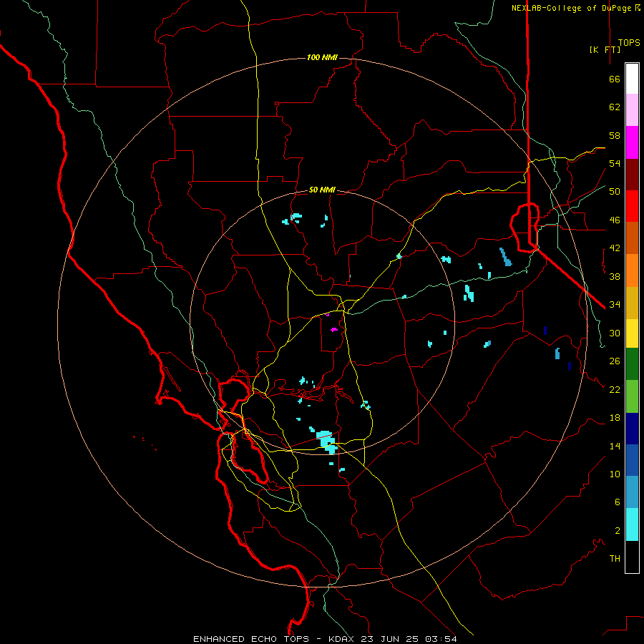Click the "10" legend value

615,474
